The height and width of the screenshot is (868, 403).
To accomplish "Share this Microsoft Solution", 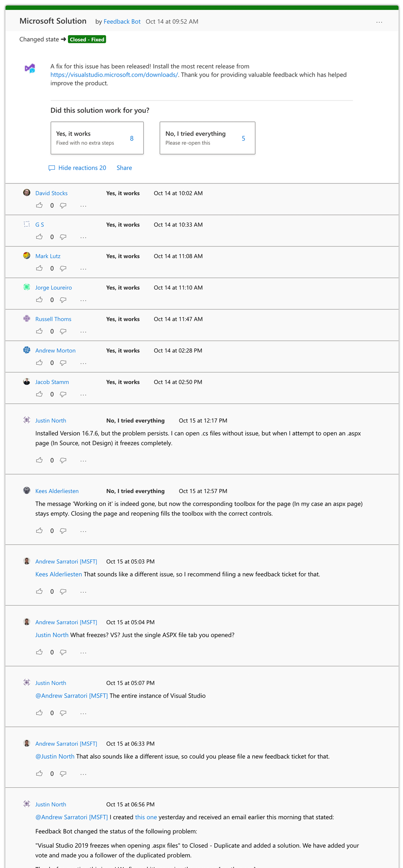I will coord(124,168).
